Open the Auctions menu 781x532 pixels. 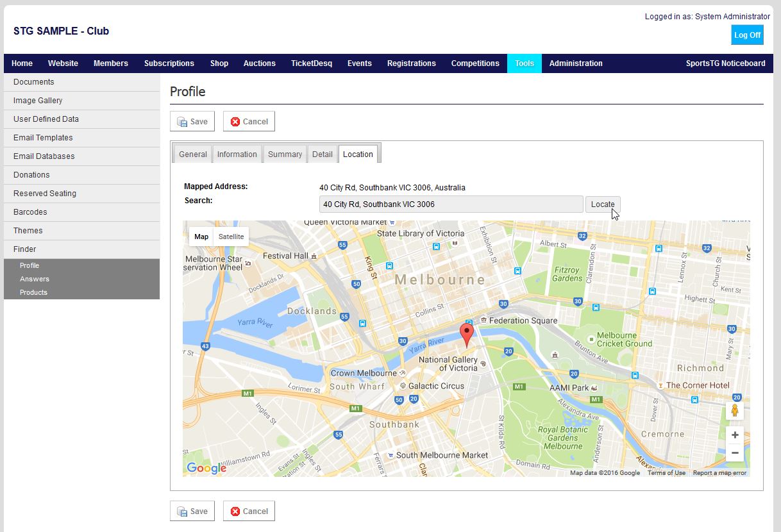(x=260, y=63)
